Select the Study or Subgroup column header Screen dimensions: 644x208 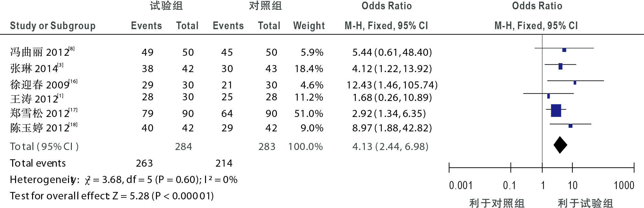53,26
